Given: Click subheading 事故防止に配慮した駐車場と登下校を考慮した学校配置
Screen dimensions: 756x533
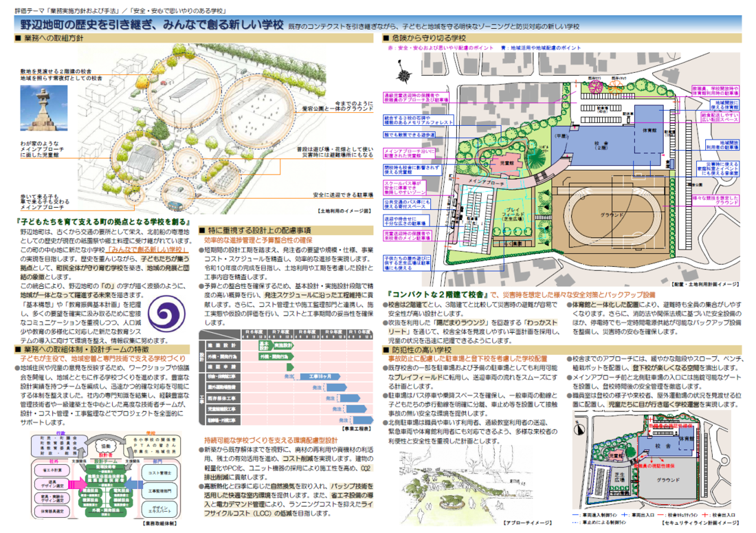Looking at the screenshot, I should pyautogui.click(x=467, y=359).
